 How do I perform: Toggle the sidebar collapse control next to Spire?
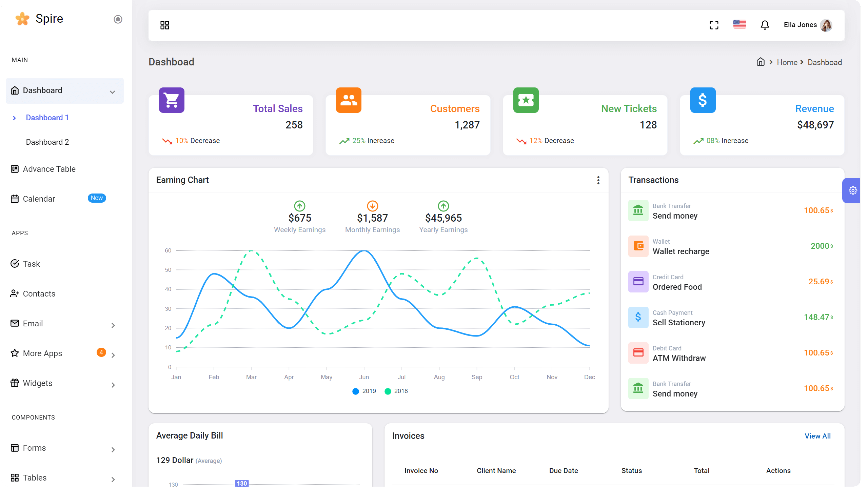point(118,19)
